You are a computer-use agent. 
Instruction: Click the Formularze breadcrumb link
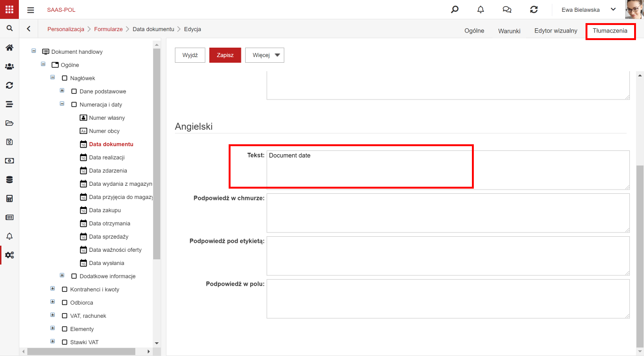click(108, 29)
